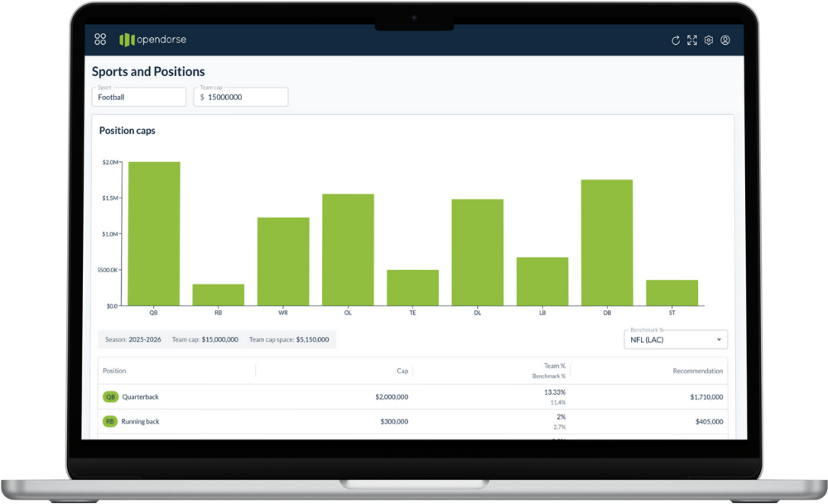
Task: Sort by the Recommendation column header
Action: [x=697, y=371]
